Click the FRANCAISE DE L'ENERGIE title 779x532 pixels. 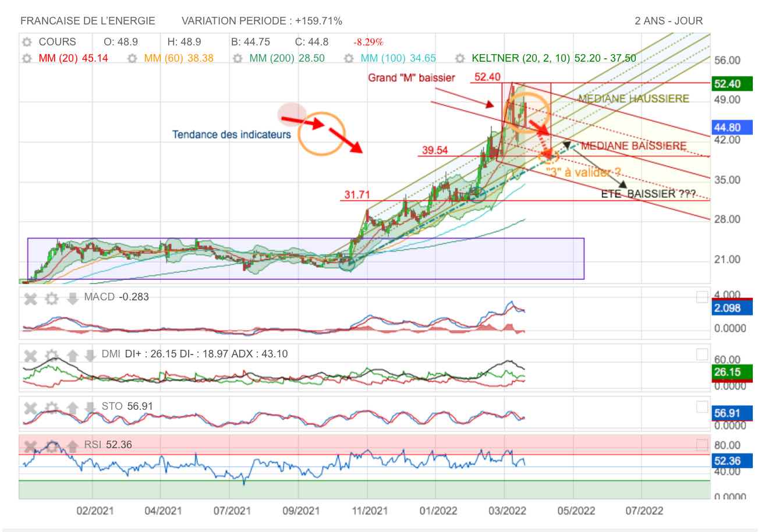coord(87,21)
